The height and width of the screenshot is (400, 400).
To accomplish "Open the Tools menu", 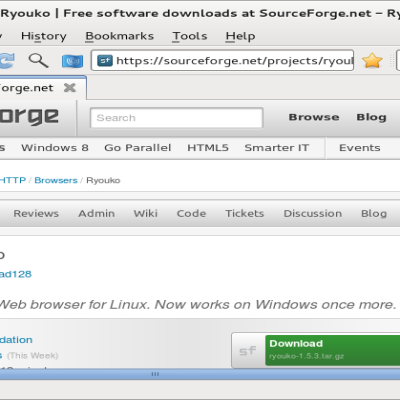I will click(x=190, y=36).
